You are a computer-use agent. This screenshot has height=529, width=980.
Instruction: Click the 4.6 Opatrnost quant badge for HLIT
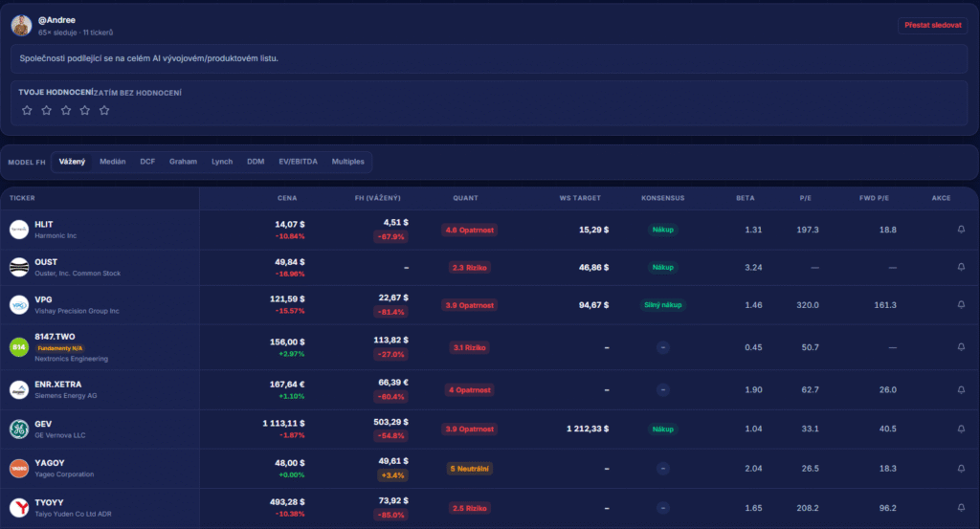469,230
